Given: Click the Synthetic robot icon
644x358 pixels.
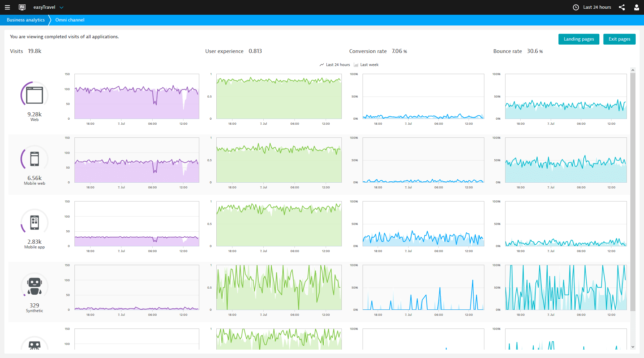Looking at the screenshot, I should point(35,286).
